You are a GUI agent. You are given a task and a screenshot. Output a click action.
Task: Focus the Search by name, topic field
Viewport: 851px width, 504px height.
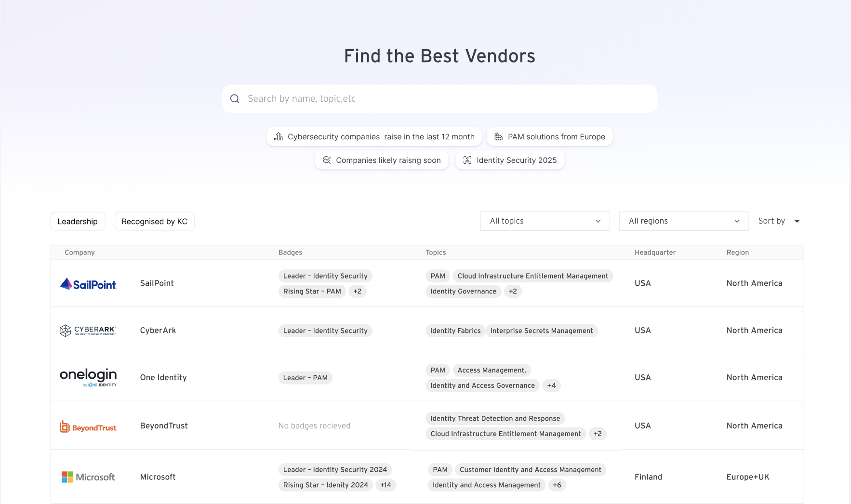point(439,99)
